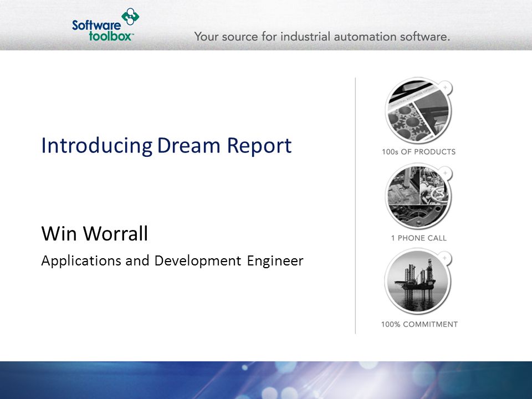Open the oil rig circular thumbnail
The image size is (532, 399).
[x=418, y=282]
